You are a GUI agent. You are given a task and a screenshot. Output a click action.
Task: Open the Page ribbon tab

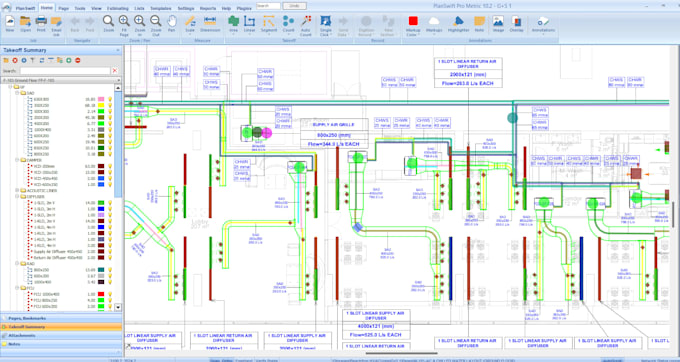click(x=63, y=8)
